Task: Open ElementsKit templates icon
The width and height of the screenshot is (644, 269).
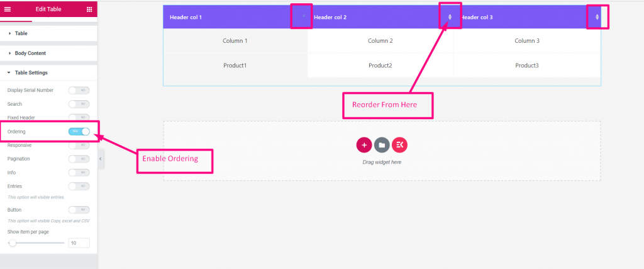Action: click(399, 145)
